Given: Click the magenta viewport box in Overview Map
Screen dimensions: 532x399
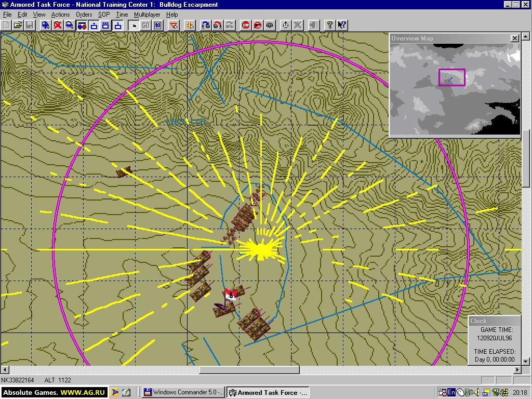Looking at the screenshot, I should tap(451, 77).
